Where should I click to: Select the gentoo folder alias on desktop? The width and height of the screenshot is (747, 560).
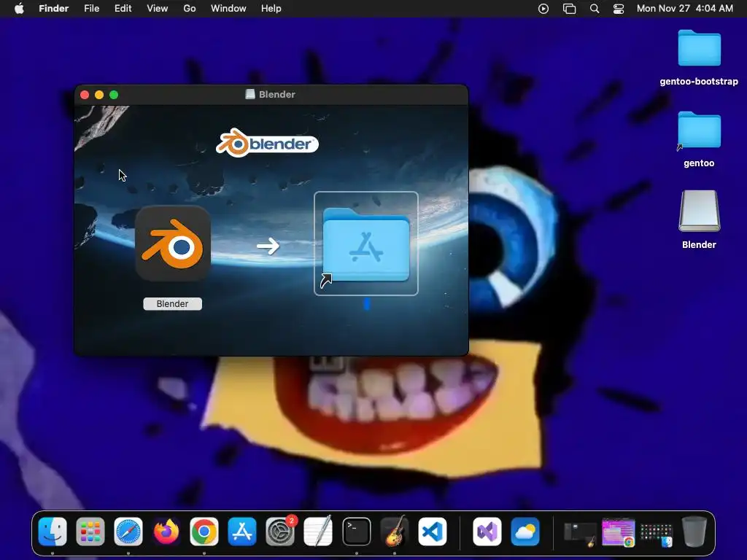[699, 130]
